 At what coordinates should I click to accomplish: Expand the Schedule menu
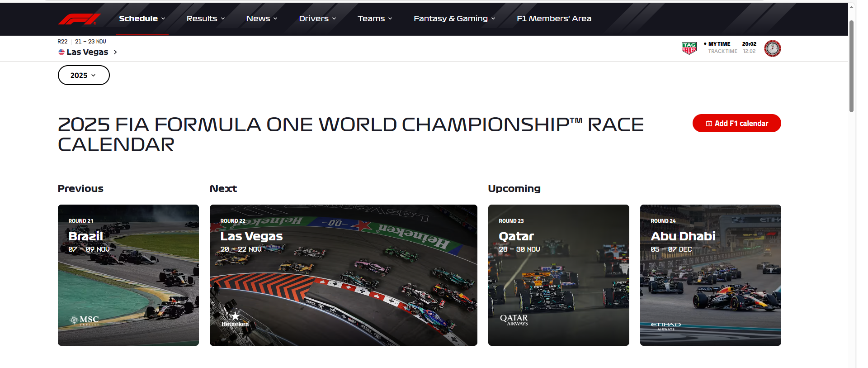[x=142, y=19]
